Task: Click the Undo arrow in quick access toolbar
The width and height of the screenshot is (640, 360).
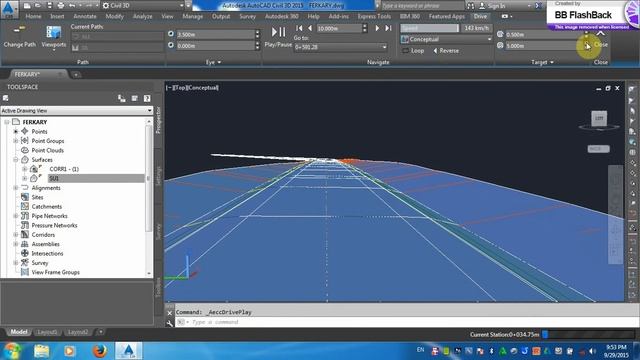Action: 72,6
